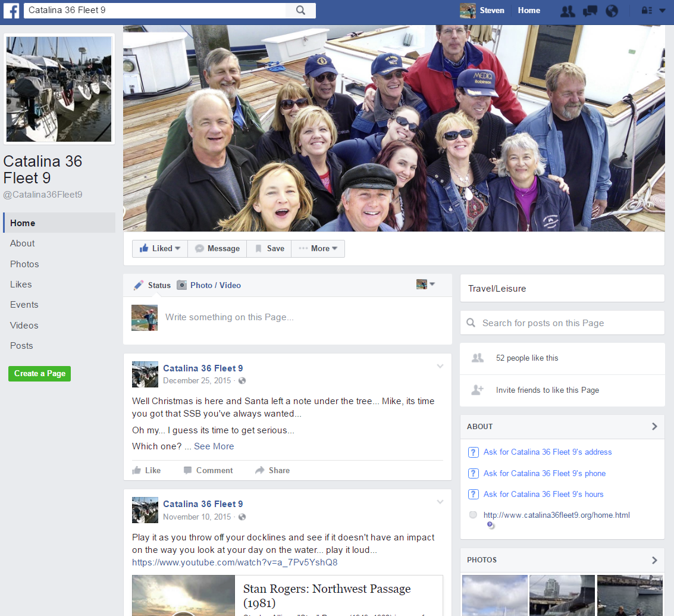The height and width of the screenshot is (616, 674).
Task: Click the search magnifier button
Action: (x=300, y=10)
